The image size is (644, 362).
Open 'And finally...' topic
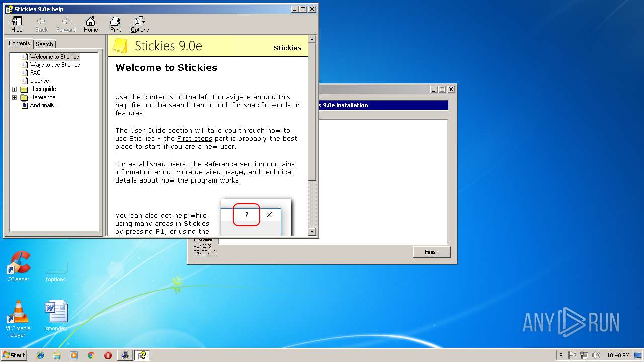44,105
